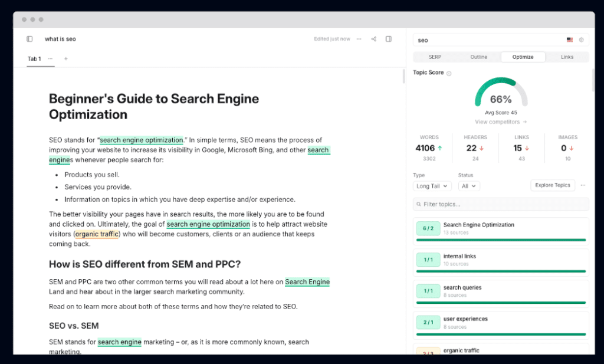The width and height of the screenshot is (604, 364).
Task: Click the 'what is seo' document title
Action: [60, 39]
